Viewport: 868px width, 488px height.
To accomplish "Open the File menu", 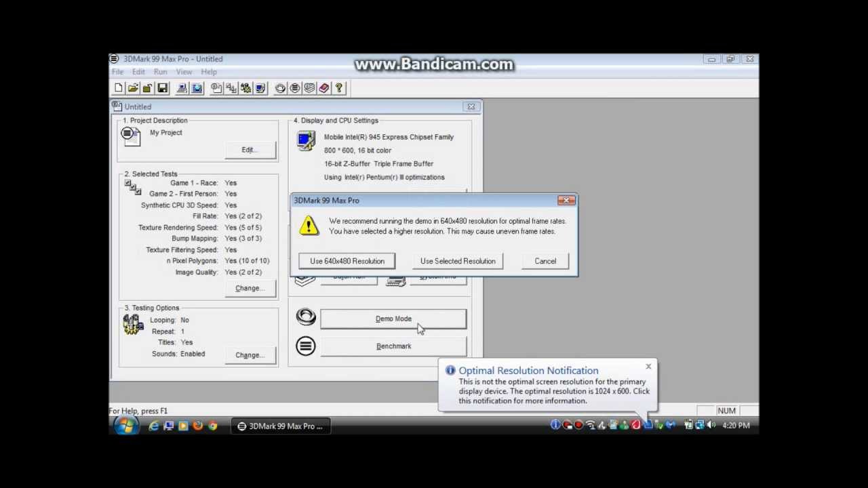I will 117,72.
